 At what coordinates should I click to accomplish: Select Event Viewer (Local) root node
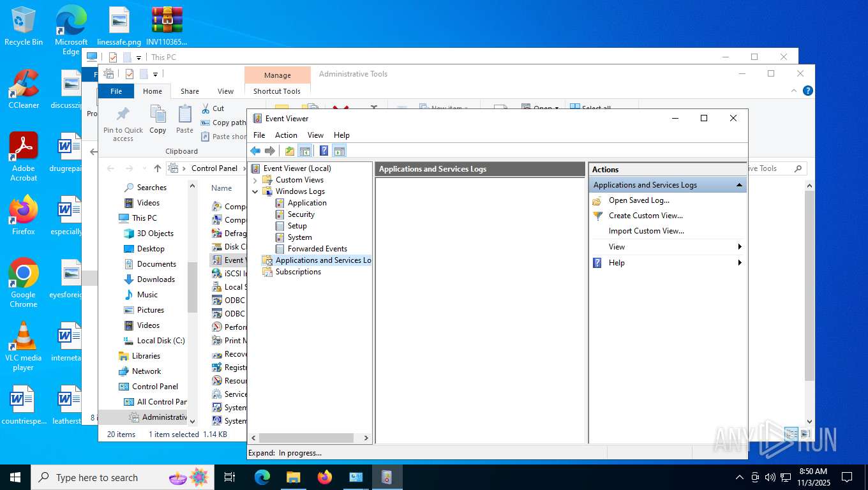coord(297,168)
